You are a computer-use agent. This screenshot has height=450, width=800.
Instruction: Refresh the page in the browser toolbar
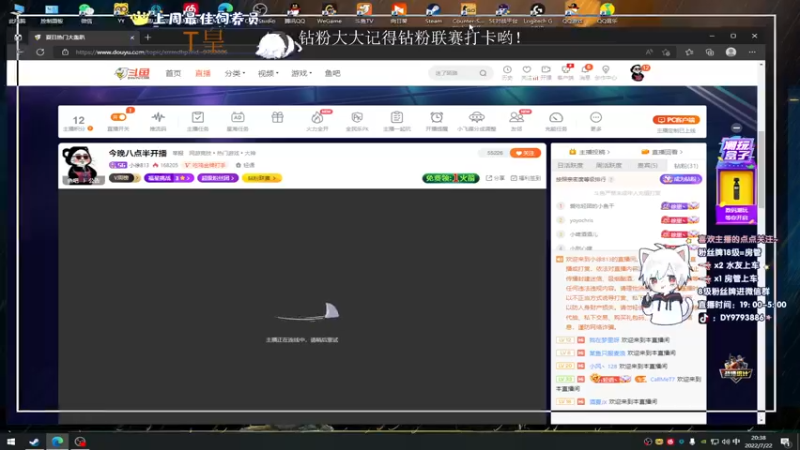click(40, 52)
